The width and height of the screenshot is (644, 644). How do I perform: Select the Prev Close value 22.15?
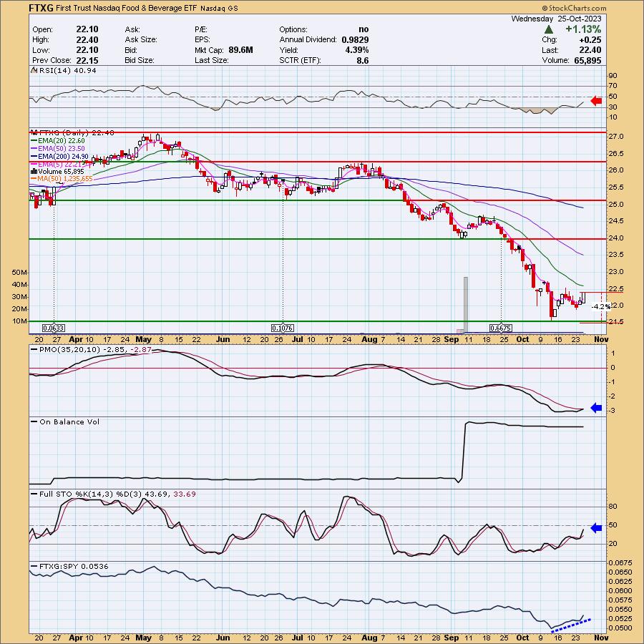click(87, 60)
